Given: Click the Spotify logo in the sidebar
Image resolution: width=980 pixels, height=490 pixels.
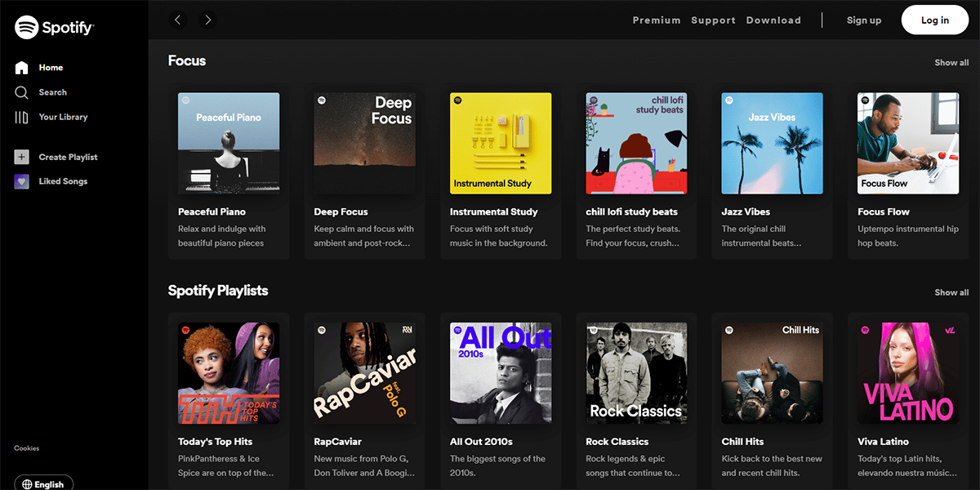Looking at the screenshot, I should point(54,28).
